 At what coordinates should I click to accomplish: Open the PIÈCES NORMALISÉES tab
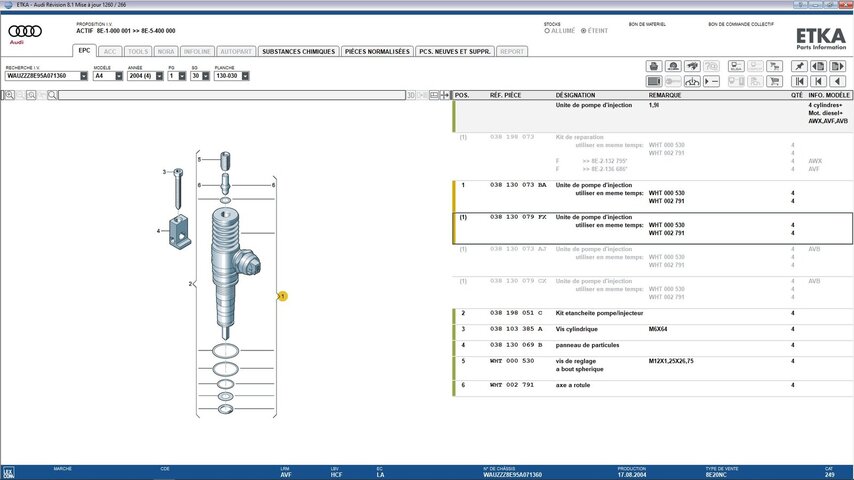(377, 52)
